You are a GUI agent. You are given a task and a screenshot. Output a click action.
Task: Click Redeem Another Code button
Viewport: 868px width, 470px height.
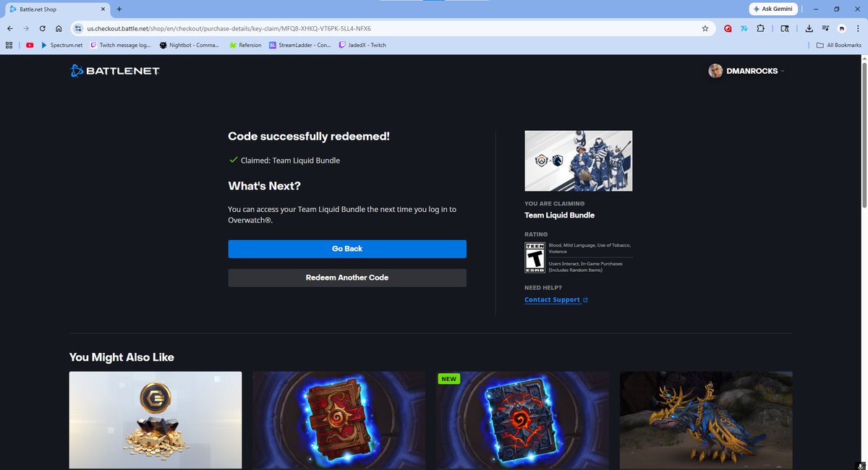pyautogui.click(x=347, y=278)
